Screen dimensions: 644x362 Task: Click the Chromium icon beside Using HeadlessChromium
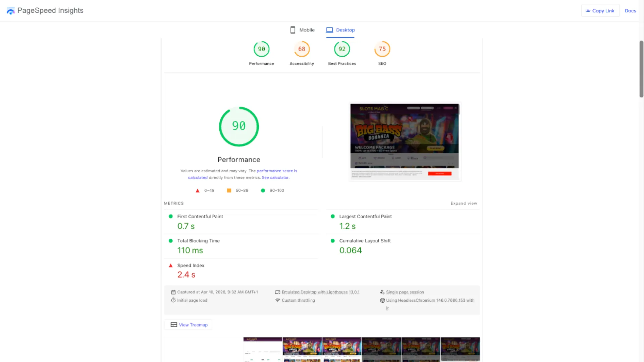click(x=382, y=300)
